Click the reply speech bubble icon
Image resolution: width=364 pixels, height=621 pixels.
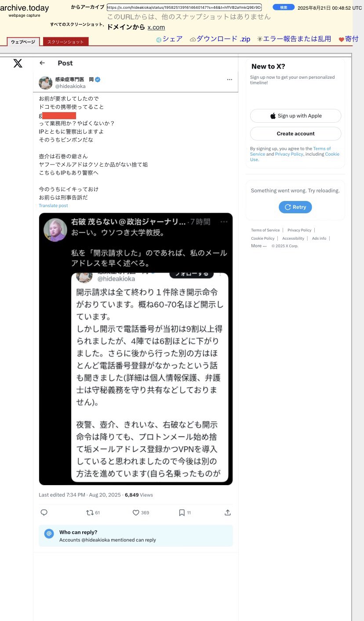point(44,512)
